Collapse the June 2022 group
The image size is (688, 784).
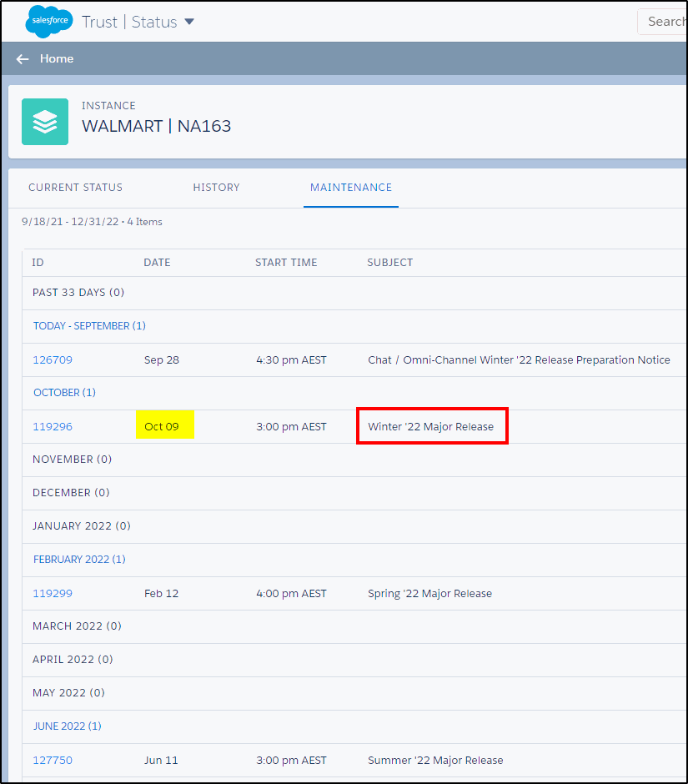point(67,726)
